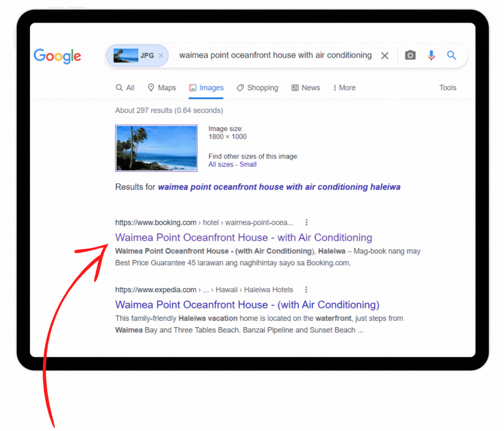This screenshot has width=504, height=431.
Task: Clear the query using the X icon
Action: pos(384,55)
